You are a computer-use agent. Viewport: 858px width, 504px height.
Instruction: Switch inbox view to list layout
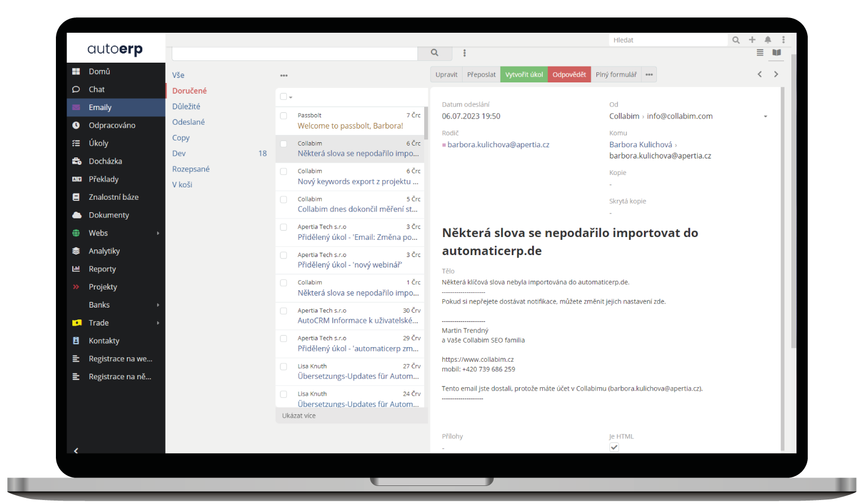tap(760, 52)
